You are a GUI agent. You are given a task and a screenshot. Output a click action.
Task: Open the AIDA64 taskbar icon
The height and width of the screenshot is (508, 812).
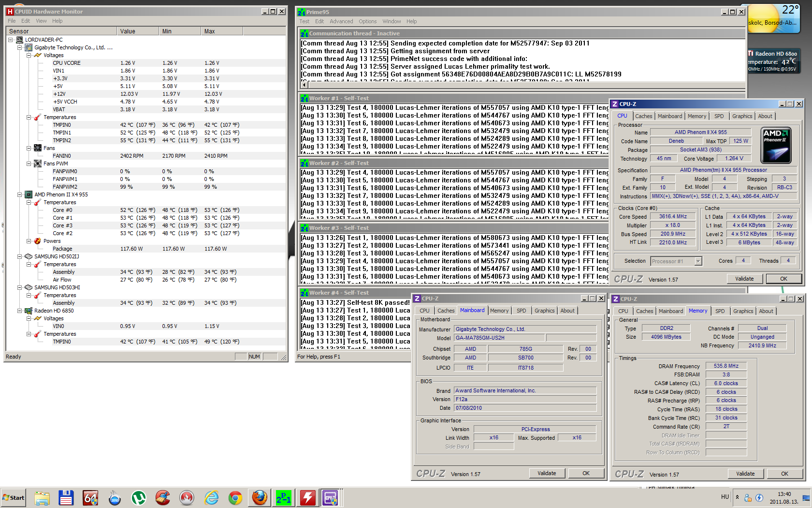pyautogui.click(x=90, y=498)
